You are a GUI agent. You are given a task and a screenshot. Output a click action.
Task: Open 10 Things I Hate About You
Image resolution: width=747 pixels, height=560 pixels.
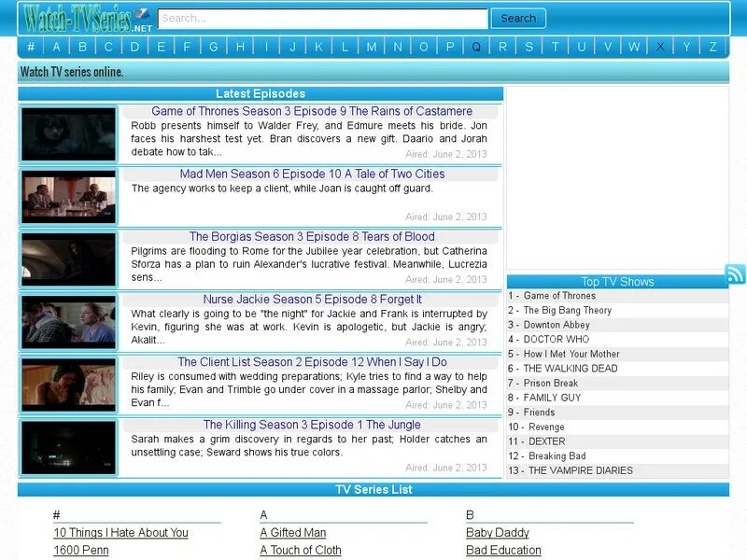pos(121,532)
